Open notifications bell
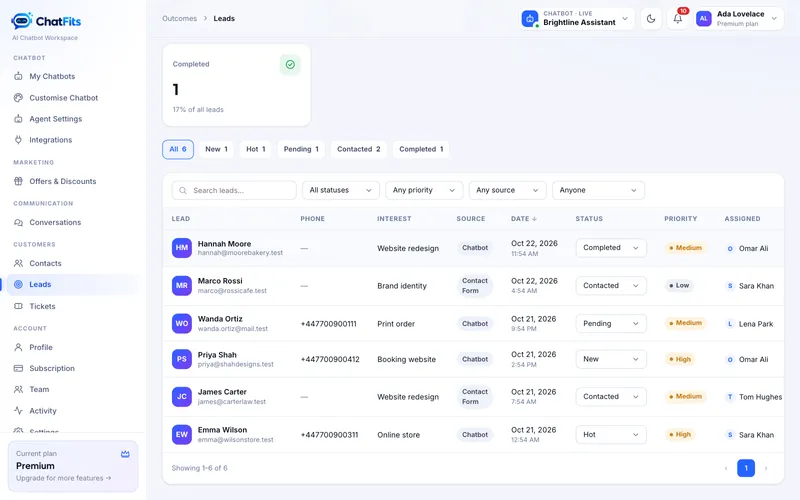This screenshot has height=500, width=800. click(678, 19)
